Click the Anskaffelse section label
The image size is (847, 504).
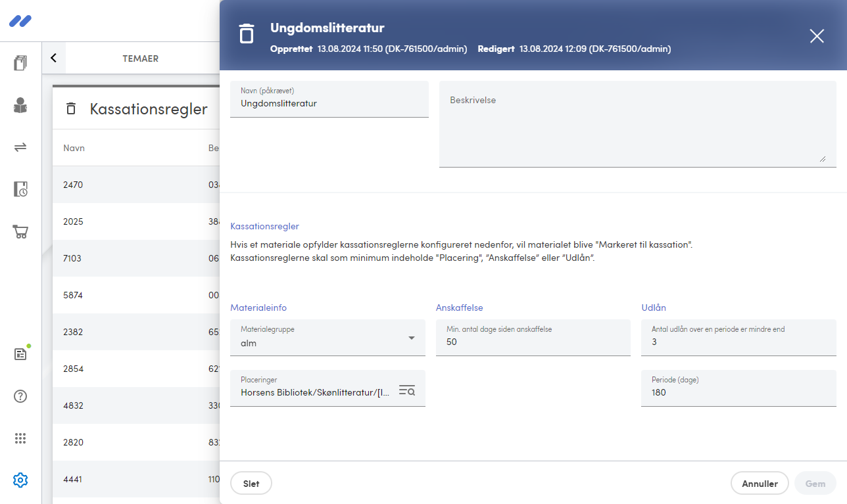[x=460, y=308]
